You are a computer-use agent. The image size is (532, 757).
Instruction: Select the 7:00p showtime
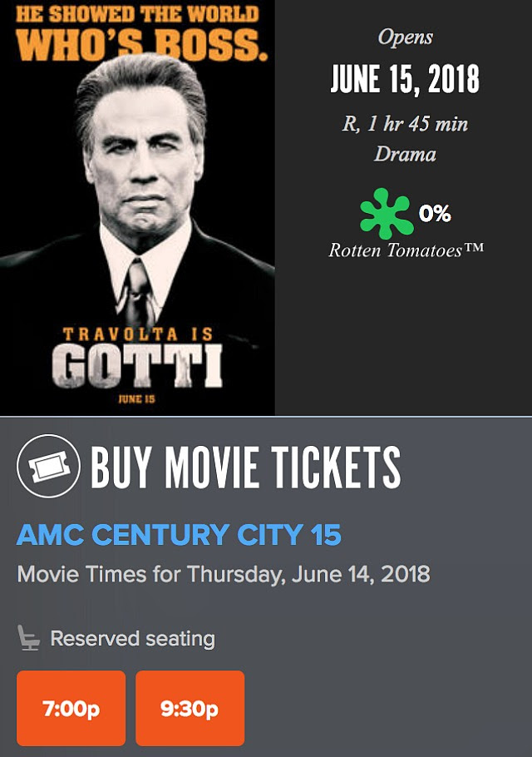point(71,709)
